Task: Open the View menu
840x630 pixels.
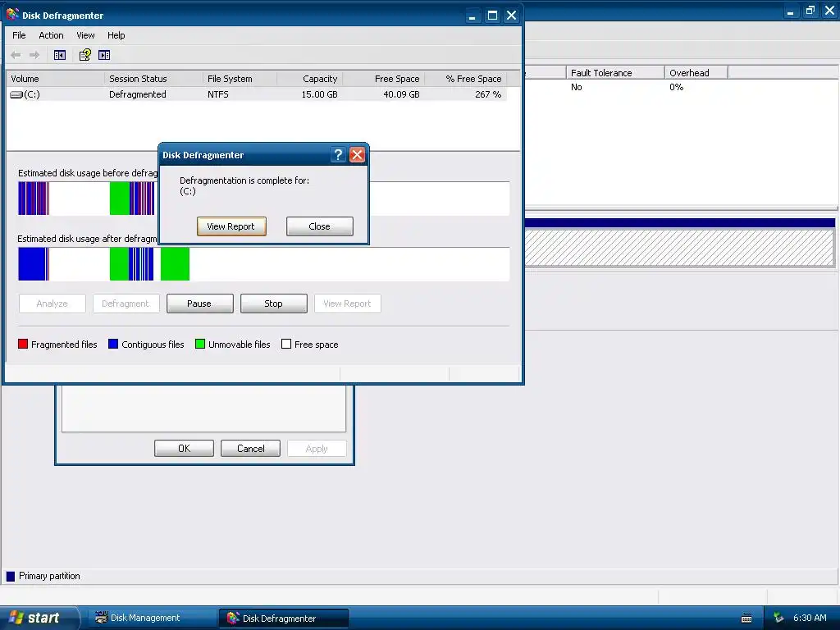Action: tap(85, 35)
